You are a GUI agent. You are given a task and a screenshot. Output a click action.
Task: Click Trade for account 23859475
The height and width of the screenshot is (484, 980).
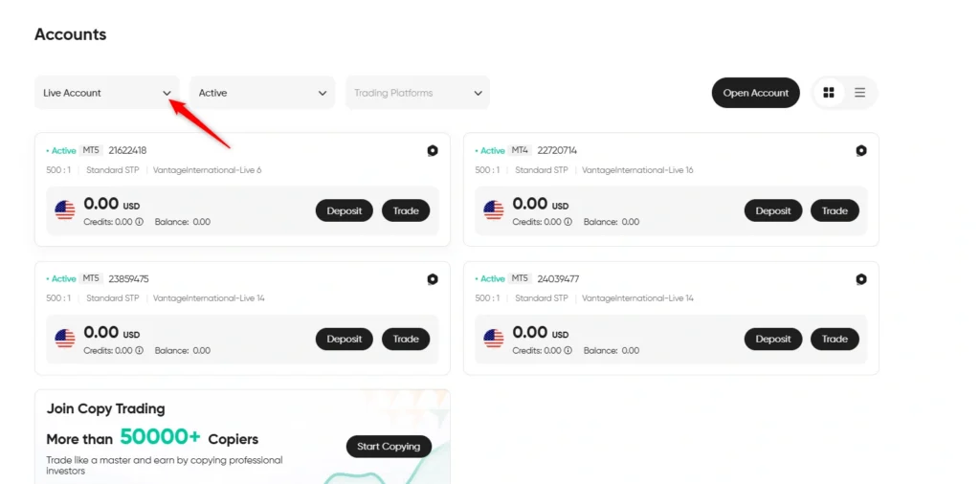click(406, 340)
